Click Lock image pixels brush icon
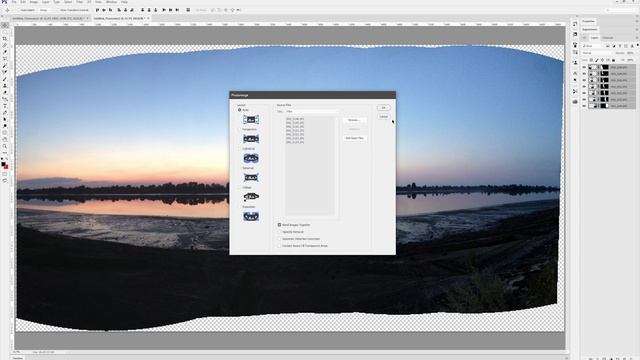This screenshot has width=640, height=360. (596, 60)
